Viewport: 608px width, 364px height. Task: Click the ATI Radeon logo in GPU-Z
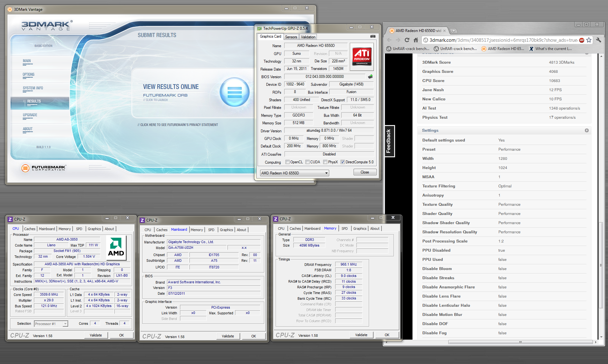coord(362,57)
